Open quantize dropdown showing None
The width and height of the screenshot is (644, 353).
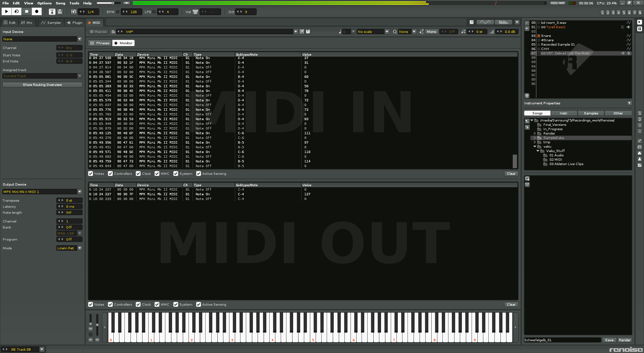pos(407,32)
